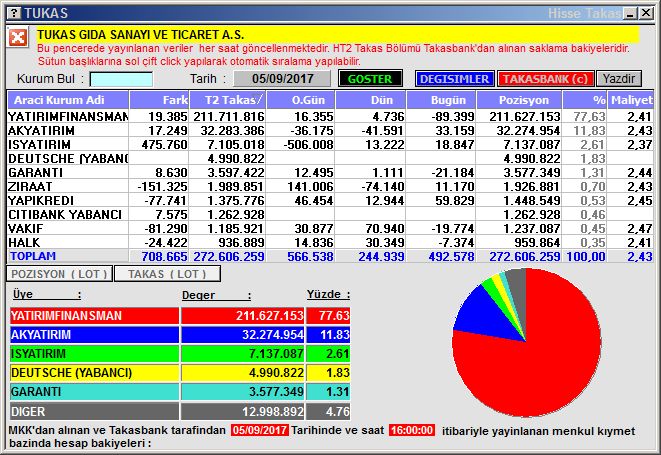Click the red 05/09/2017 date in footer
Screen dimensions: 661x455
tap(260, 430)
